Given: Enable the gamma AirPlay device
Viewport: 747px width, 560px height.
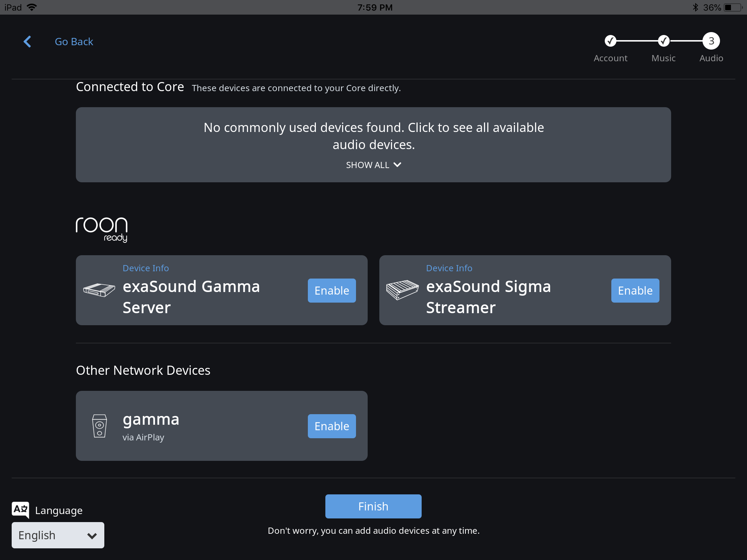Looking at the screenshot, I should click(x=332, y=426).
